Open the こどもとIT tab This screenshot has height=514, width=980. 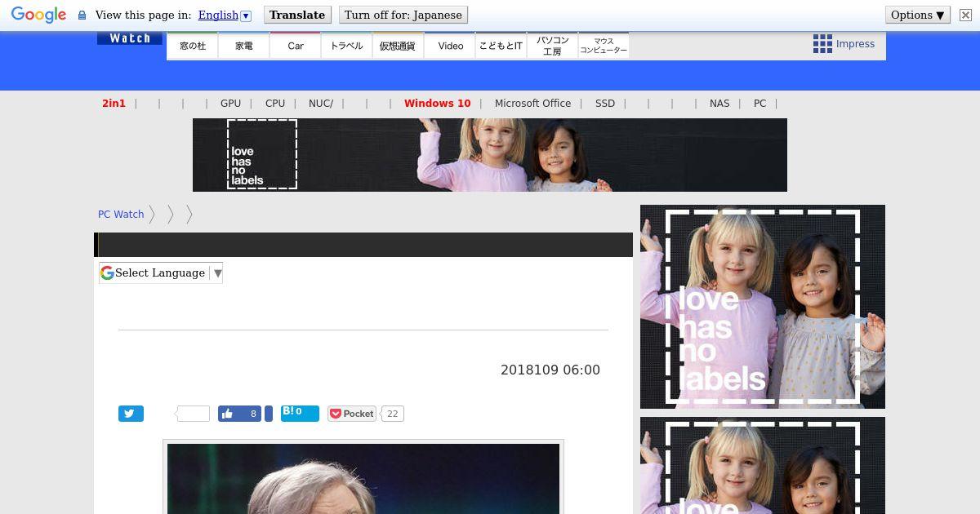click(x=501, y=46)
